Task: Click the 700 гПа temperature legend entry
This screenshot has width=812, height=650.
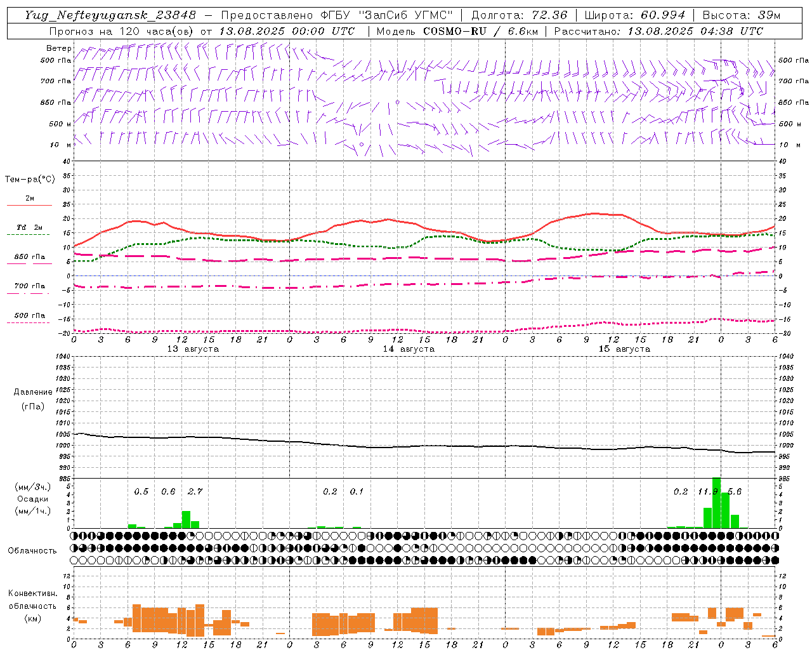Action: tap(29, 286)
